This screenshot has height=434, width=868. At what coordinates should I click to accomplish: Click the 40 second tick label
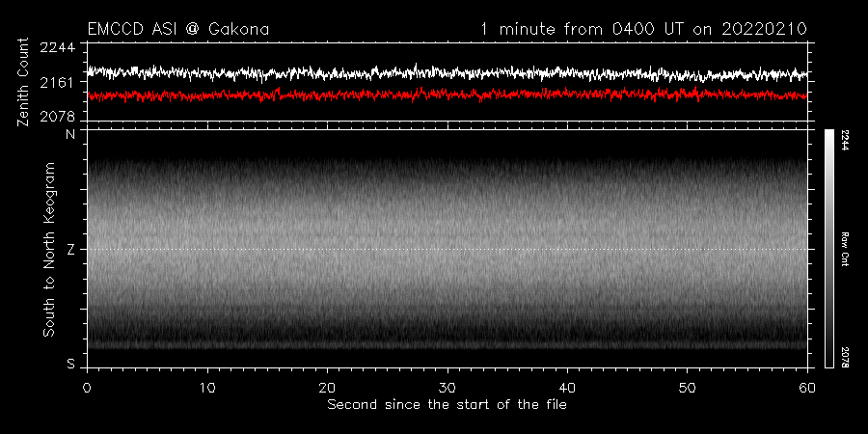tap(567, 387)
